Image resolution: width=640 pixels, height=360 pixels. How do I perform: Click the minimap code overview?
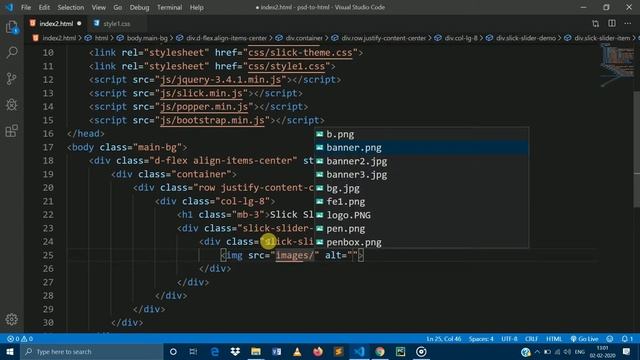617,65
